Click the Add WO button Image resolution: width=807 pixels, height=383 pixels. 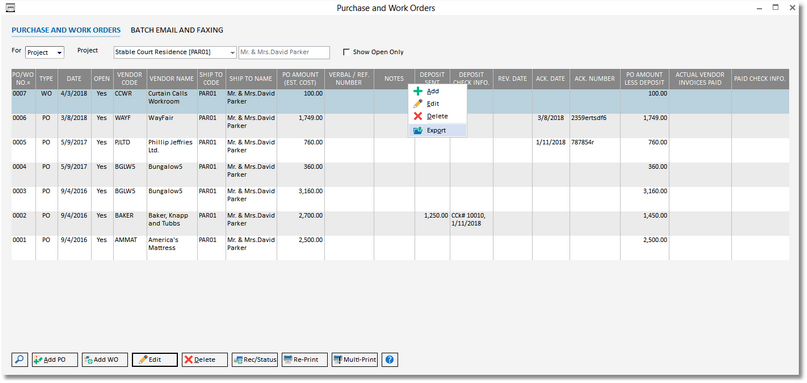tap(105, 360)
